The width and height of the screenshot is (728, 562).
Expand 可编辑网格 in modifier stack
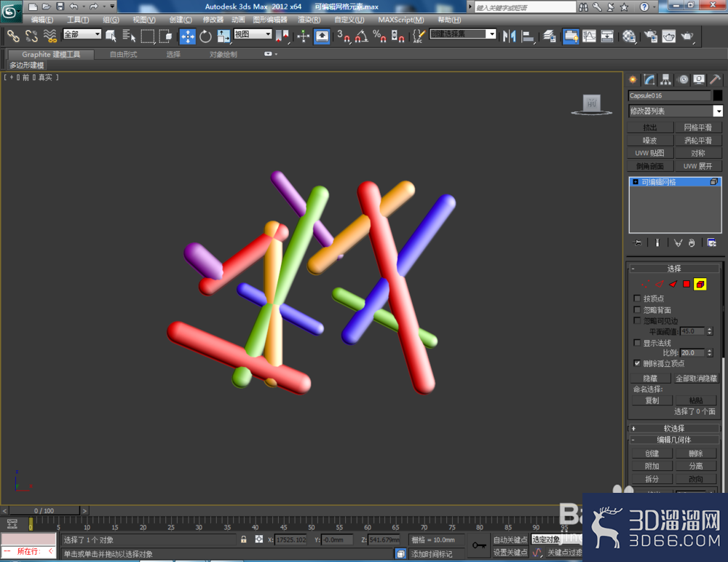635,181
